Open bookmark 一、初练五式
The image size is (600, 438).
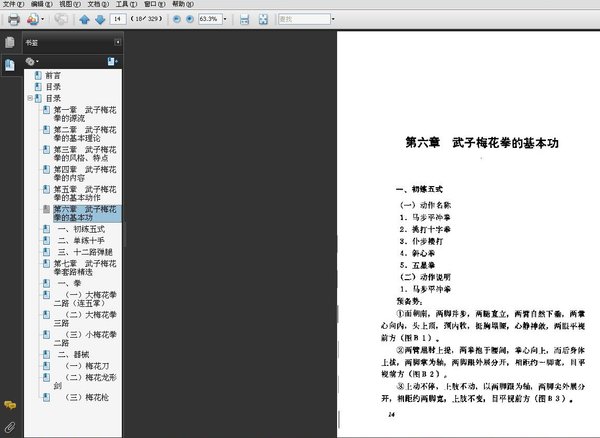[81, 229]
